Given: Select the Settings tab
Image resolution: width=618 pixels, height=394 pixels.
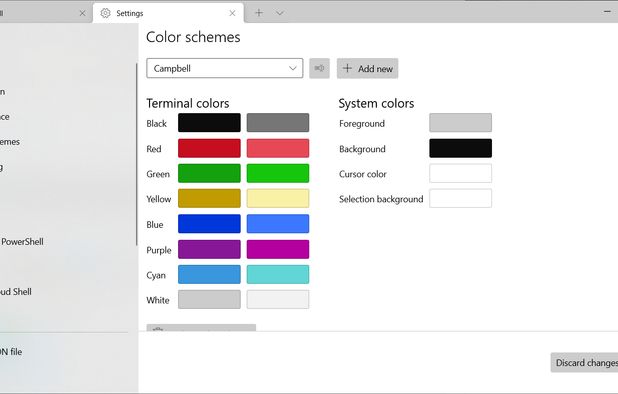Looking at the screenshot, I should tap(168, 13).
